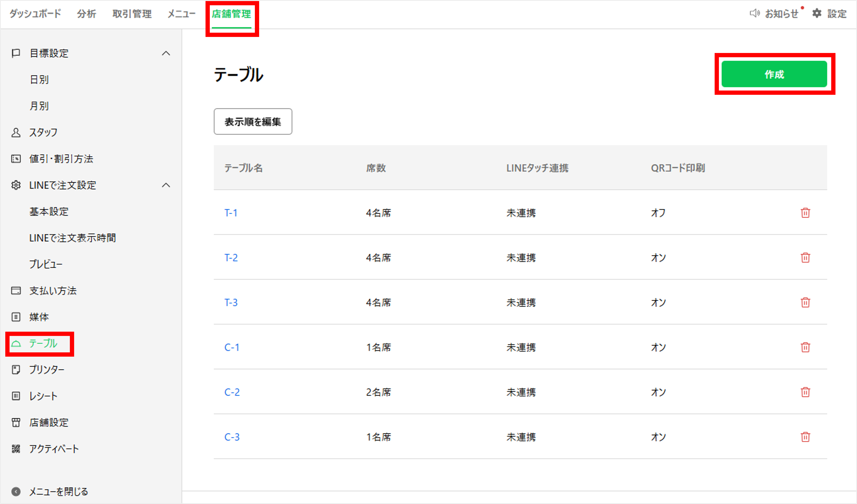Click the discount icon beside 値引・割引方法
857x504 pixels.
click(16, 159)
